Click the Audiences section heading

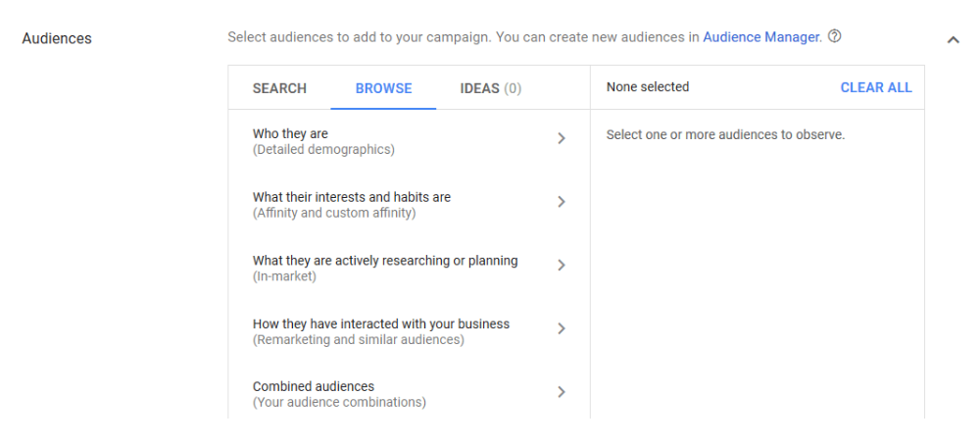[57, 39]
